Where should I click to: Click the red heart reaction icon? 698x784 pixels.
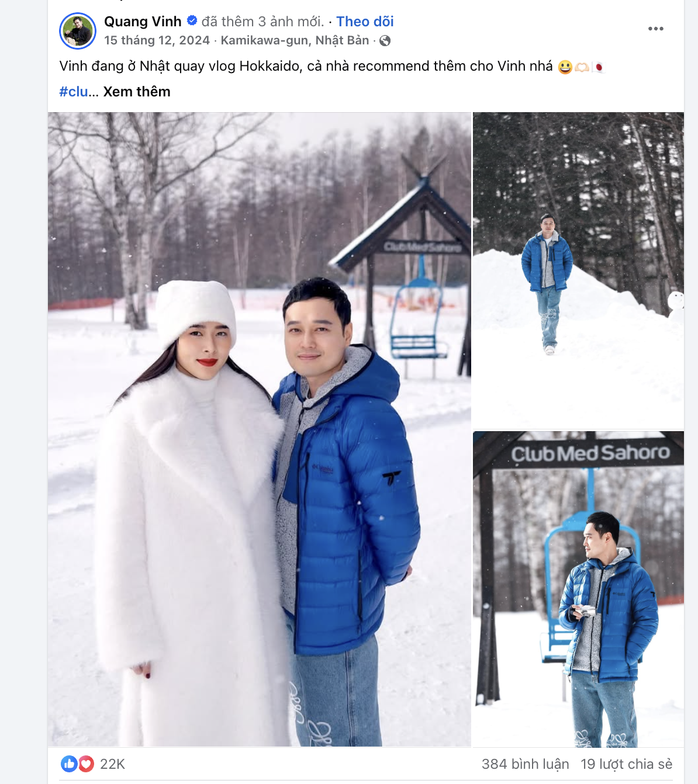pos(86,764)
